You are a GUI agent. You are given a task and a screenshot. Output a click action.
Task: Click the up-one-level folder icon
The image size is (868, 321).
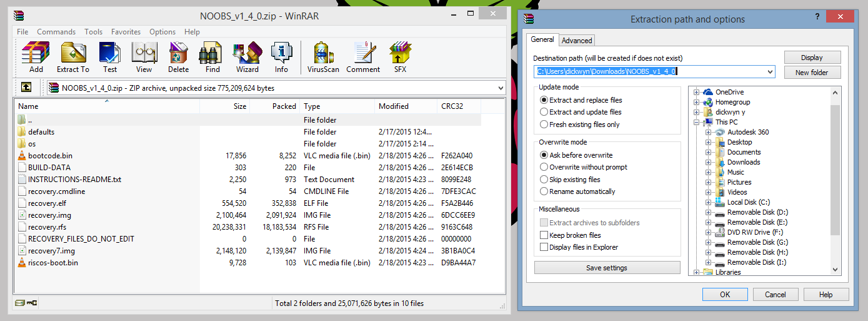(26, 88)
